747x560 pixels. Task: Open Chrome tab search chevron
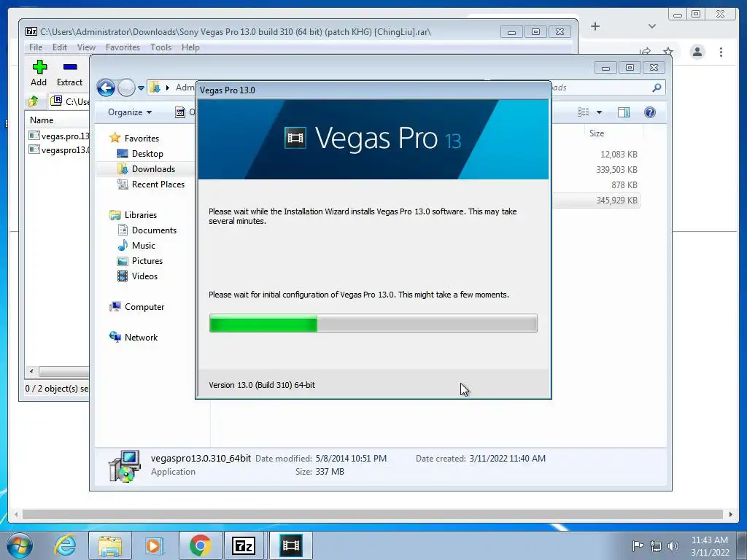652,26
